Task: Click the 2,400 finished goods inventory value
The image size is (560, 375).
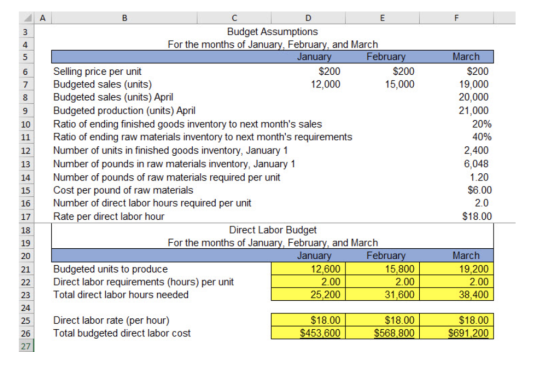Action: (476, 150)
